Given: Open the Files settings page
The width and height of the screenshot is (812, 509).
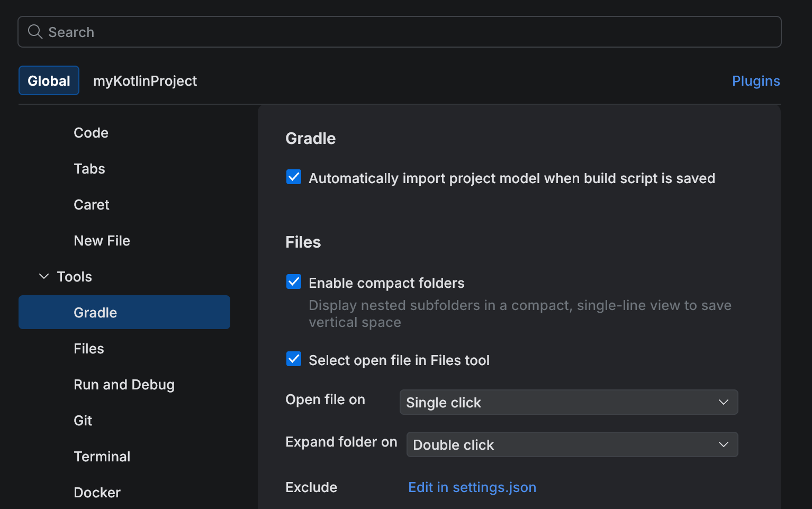Looking at the screenshot, I should [88, 348].
